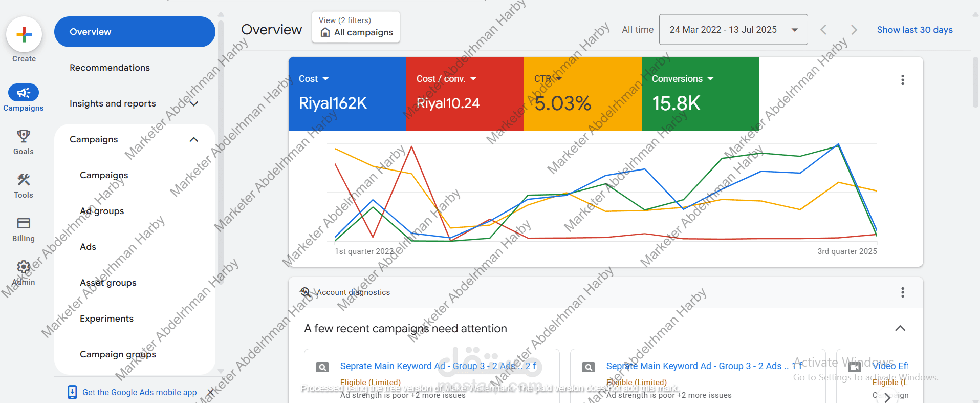Open the Campaigns megaphone icon in rail
This screenshot has width=980, height=403.
pyautogui.click(x=24, y=93)
